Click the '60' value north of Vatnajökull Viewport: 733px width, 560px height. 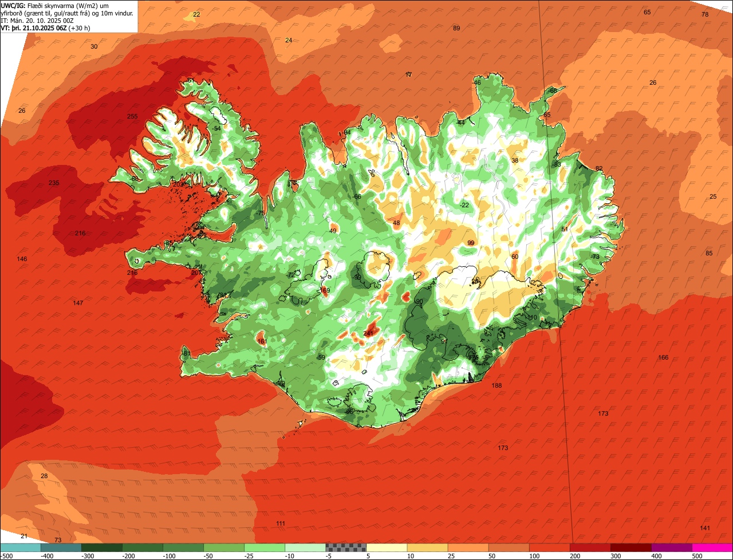point(515,257)
